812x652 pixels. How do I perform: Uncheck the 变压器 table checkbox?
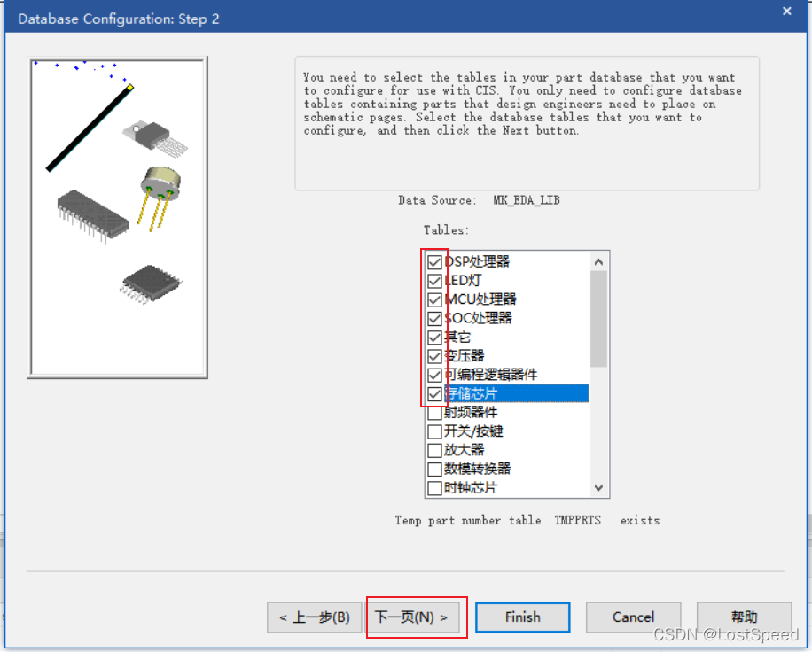pos(434,356)
